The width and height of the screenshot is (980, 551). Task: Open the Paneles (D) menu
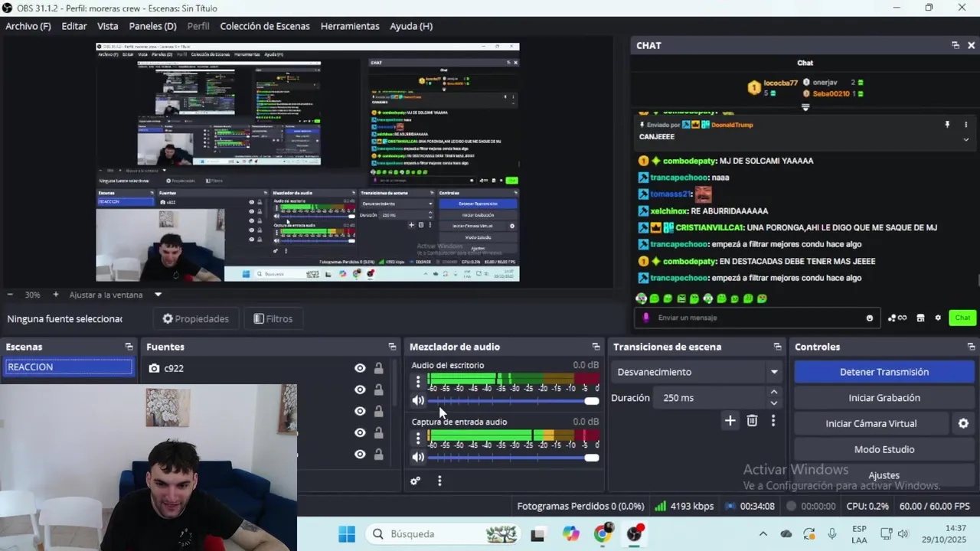click(x=152, y=26)
